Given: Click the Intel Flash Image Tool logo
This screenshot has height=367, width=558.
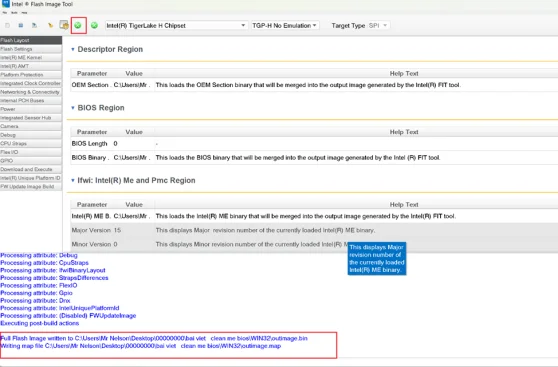Looking at the screenshot, I should pos(5,4).
